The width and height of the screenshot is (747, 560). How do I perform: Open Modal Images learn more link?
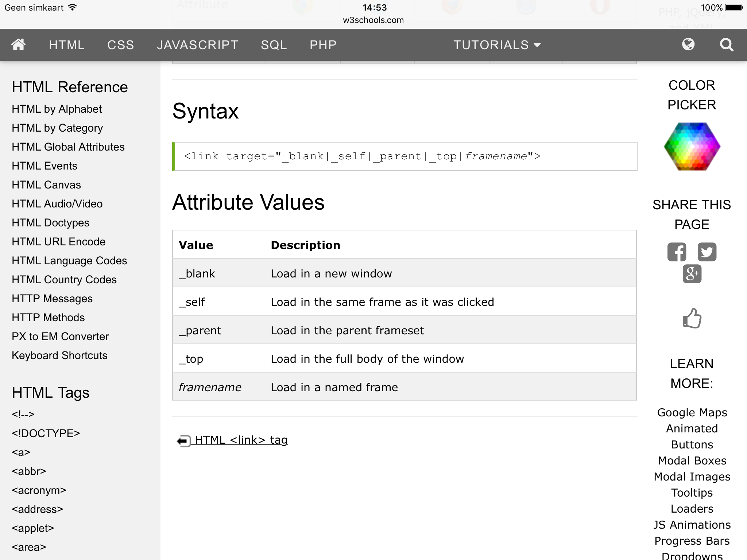[692, 477]
